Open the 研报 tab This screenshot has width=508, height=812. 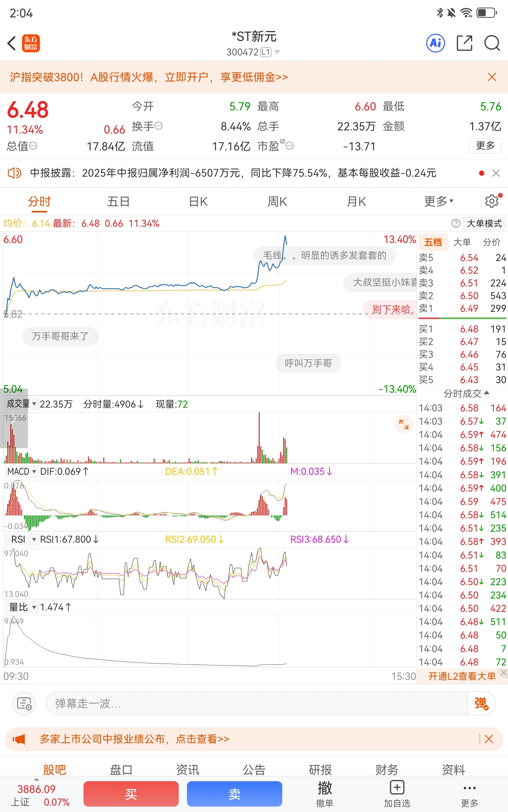pyautogui.click(x=320, y=769)
